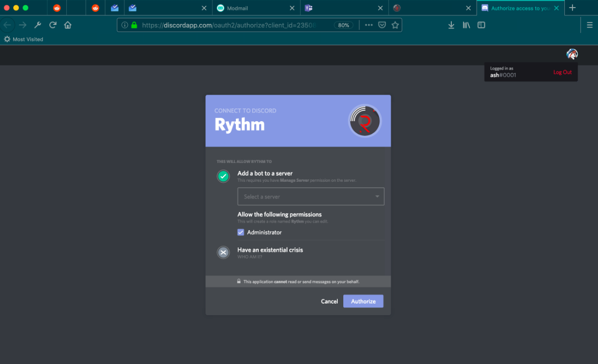Screen dimensions: 598x364
Task: Show the library bookshelf icon
Action: (466, 25)
